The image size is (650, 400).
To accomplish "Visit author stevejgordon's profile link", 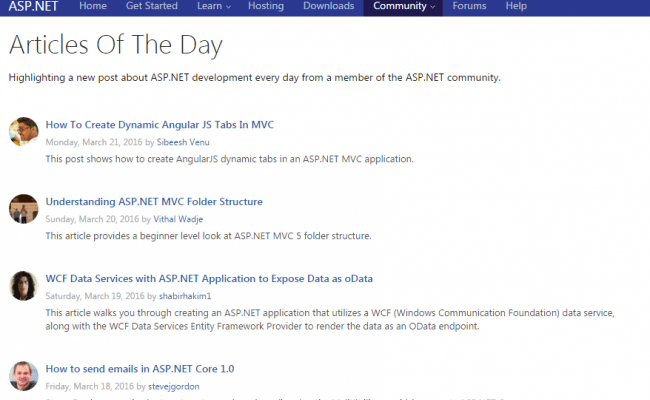I will [174, 386].
